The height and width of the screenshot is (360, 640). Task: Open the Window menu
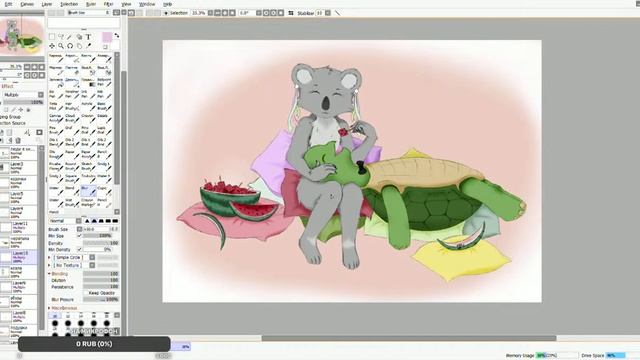coord(147,4)
